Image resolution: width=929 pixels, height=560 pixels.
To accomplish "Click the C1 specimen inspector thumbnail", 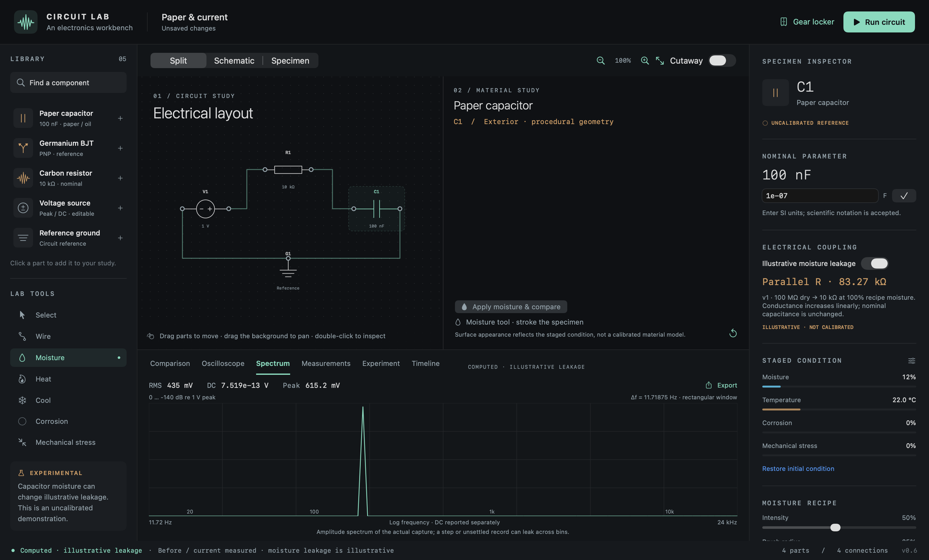I will coord(776,92).
